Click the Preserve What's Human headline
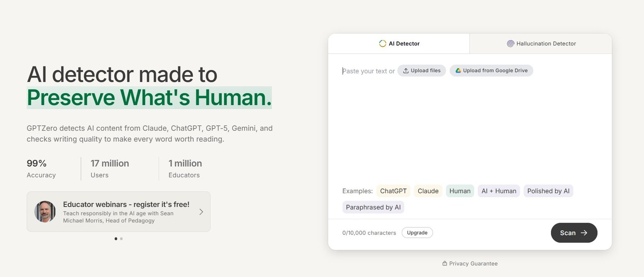 click(149, 98)
